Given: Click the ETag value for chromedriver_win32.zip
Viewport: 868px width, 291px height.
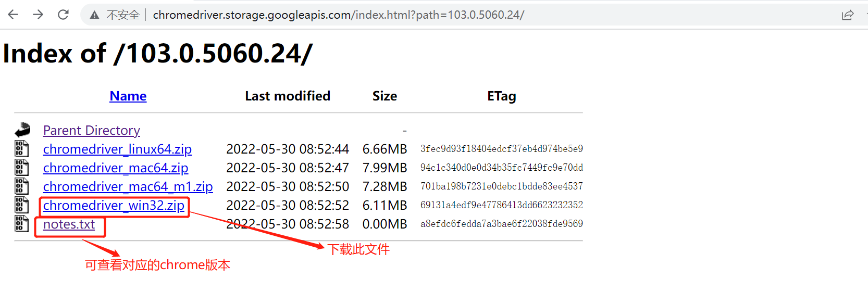Looking at the screenshot, I should pos(501,205).
